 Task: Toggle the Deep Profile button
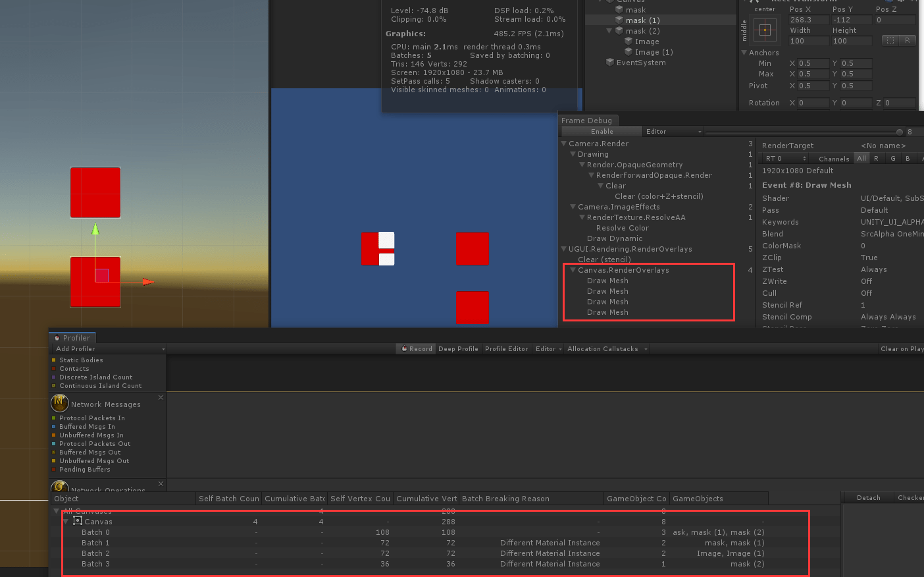click(x=458, y=349)
